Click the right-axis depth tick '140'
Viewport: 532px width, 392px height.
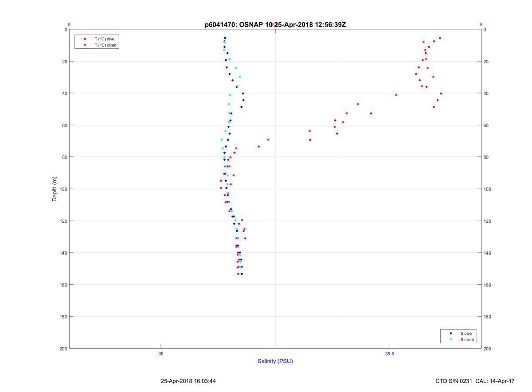487,253
